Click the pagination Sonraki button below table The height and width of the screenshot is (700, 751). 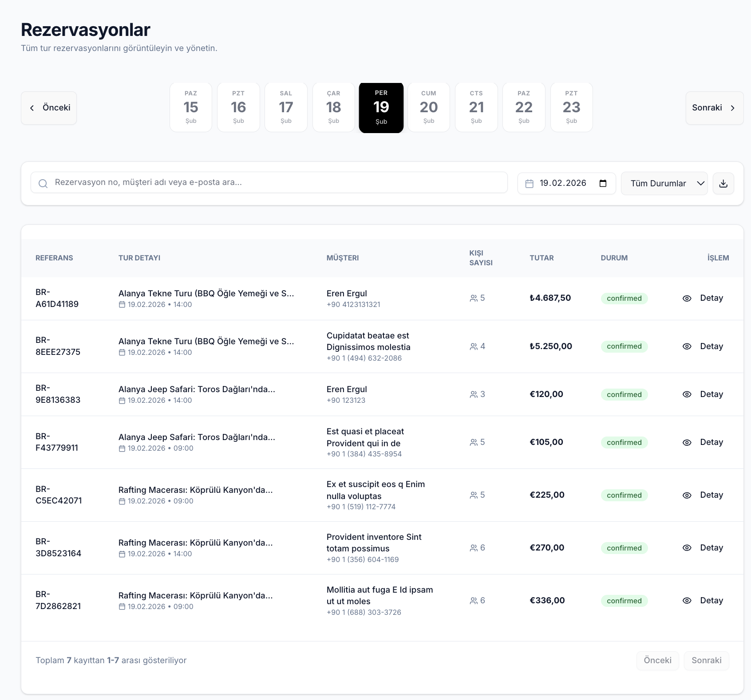coord(706,661)
